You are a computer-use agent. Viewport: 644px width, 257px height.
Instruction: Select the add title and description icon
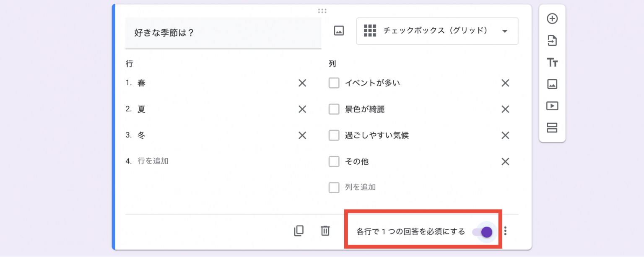point(552,62)
